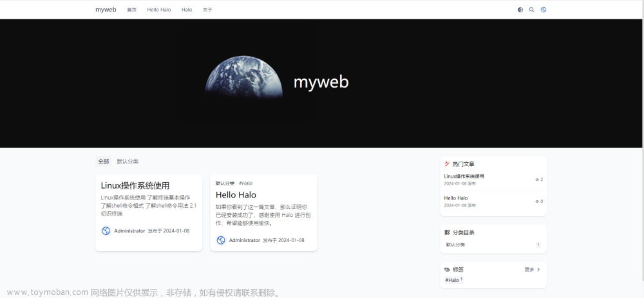Click view count eye icon for Hello Halo
The width and height of the screenshot is (644, 298).
[537, 201]
